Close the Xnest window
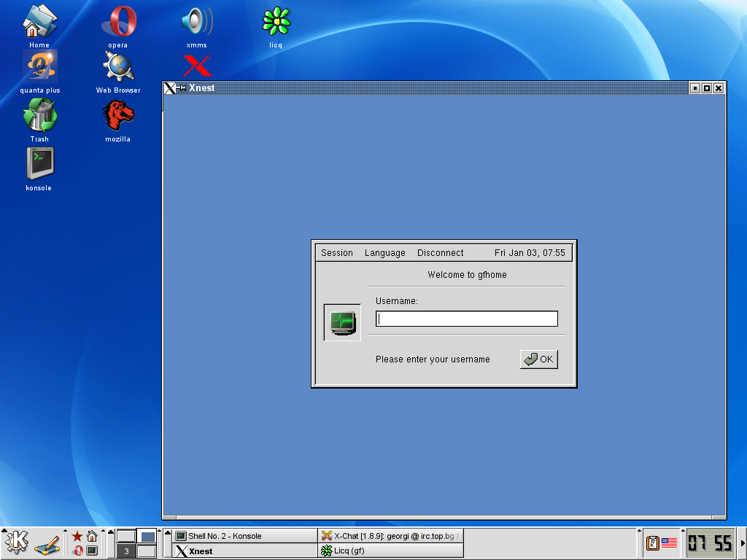The image size is (747, 560). (x=719, y=88)
